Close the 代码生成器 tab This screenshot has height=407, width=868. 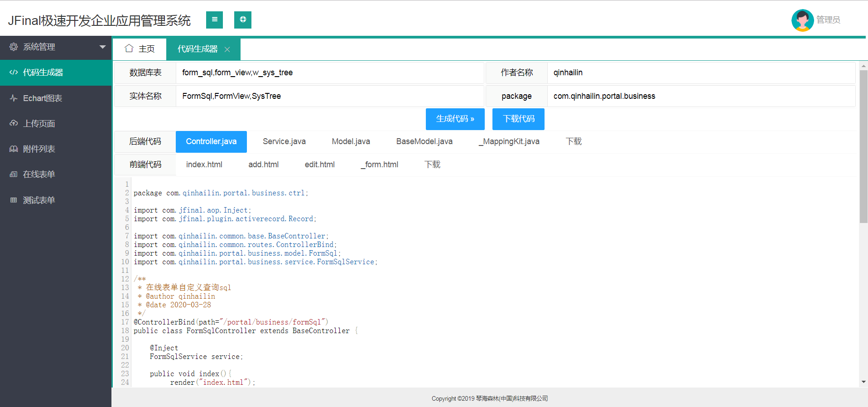227,49
